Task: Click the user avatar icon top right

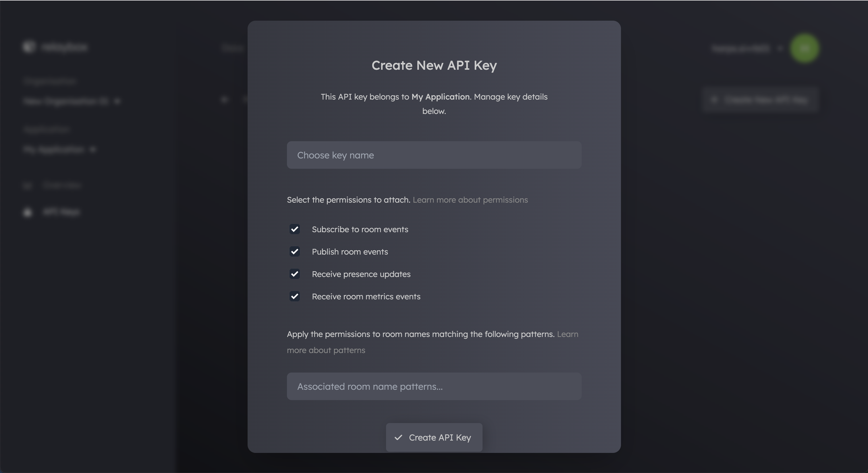Action: pyautogui.click(x=805, y=48)
